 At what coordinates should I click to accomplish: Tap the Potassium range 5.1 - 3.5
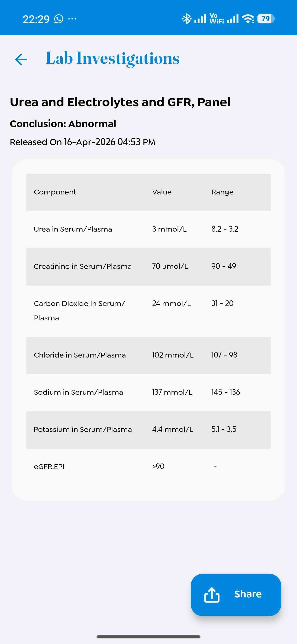[x=223, y=430]
